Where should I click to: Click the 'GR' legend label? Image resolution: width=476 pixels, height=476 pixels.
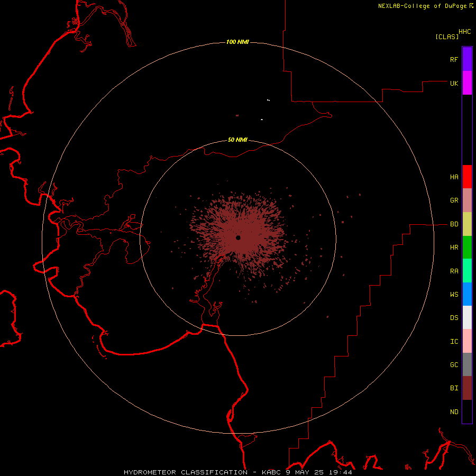click(x=454, y=200)
